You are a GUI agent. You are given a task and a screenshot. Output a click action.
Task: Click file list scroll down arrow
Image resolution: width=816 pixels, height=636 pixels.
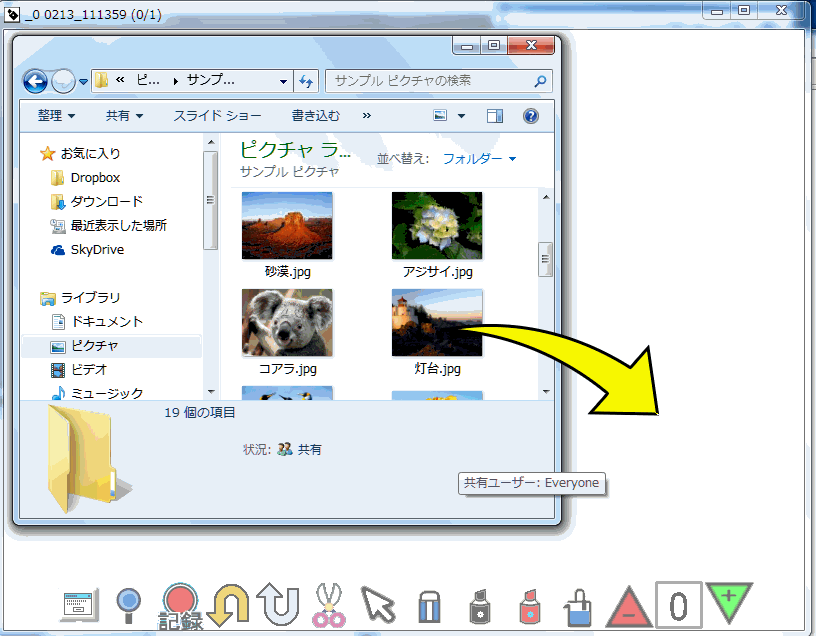point(546,391)
